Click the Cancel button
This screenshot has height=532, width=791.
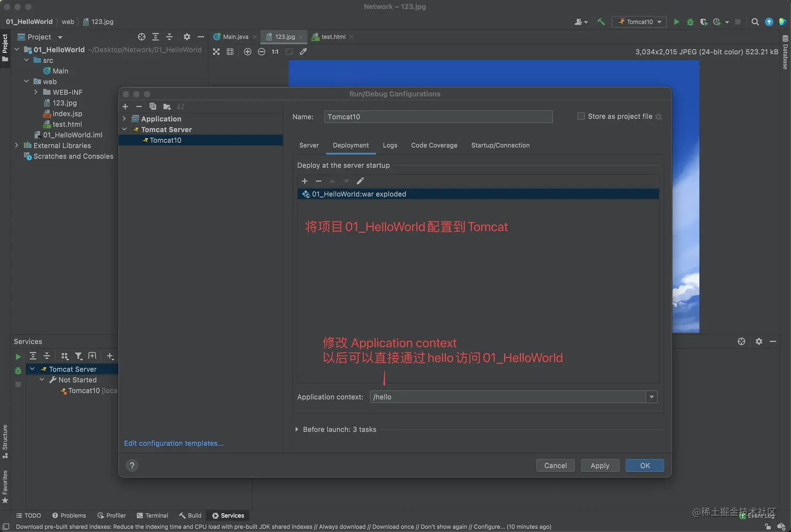click(555, 466)
